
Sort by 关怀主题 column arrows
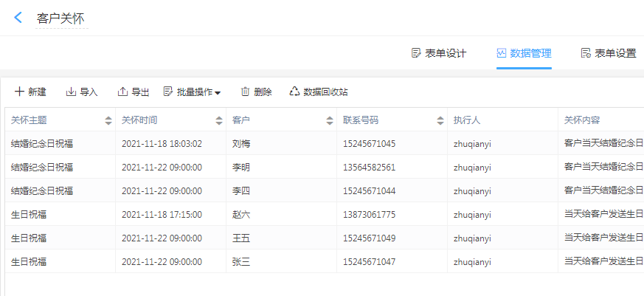[x=108, y=120]
